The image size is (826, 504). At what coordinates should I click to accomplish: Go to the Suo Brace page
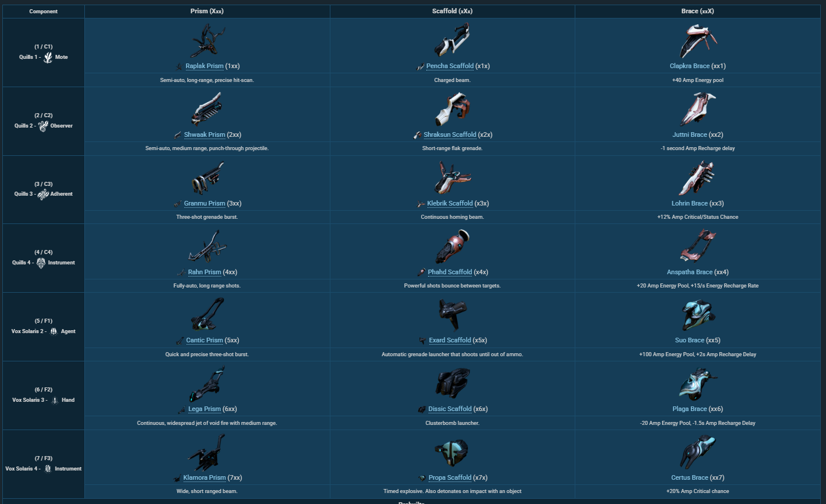pos(690,340)
